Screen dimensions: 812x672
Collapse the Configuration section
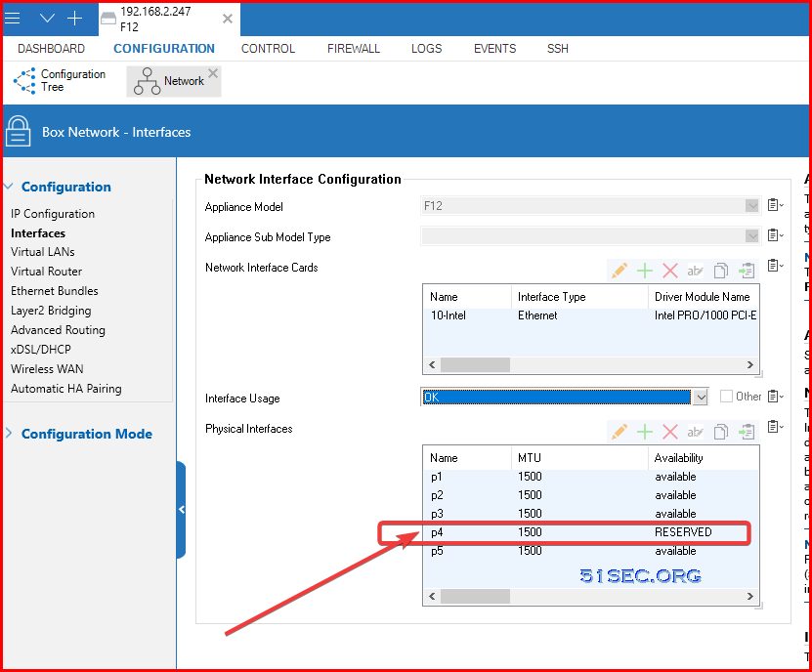point(9,187)
